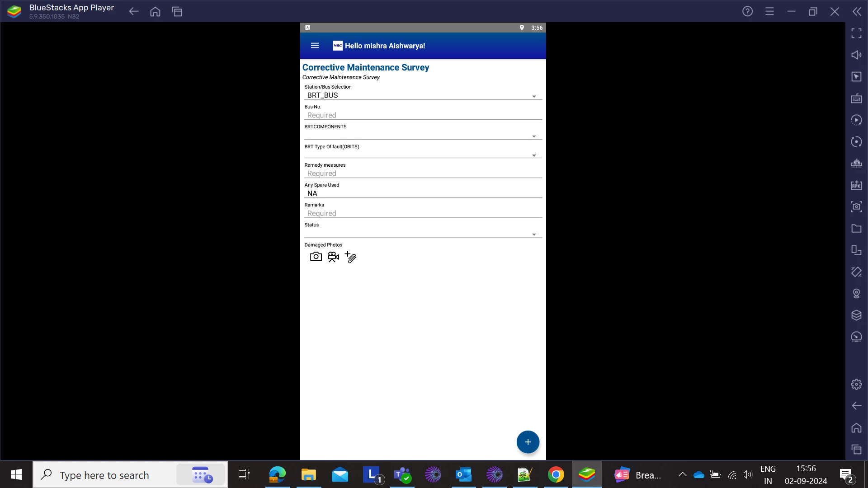Open Google Chrome from the taskbar
Image resolution: width=868 pixels, height=488 pixels.
556,475
